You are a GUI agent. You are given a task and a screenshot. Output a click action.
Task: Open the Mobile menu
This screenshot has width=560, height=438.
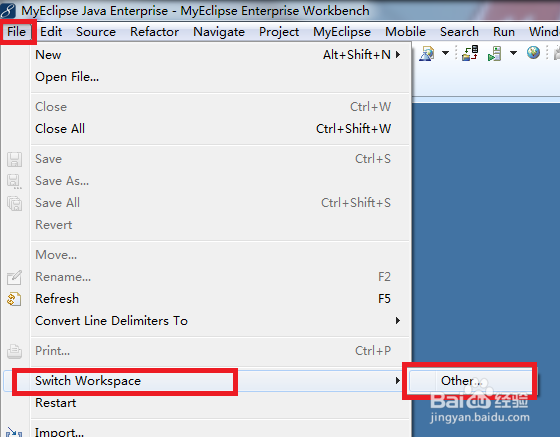tap(405, 32)
